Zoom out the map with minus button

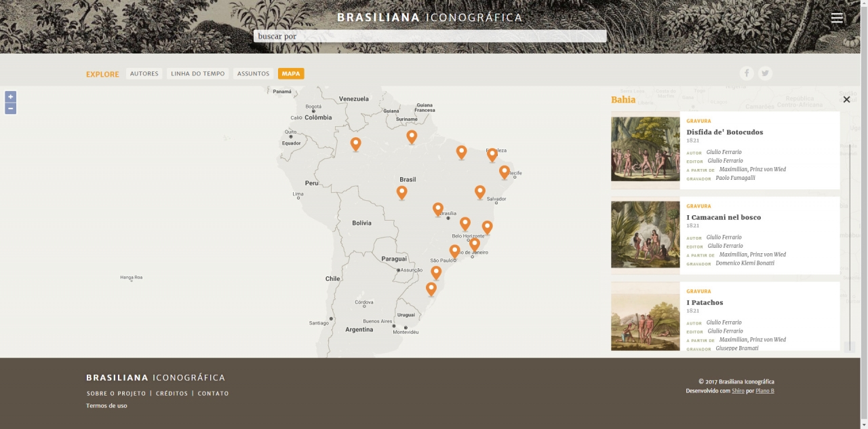click(11, 109)
